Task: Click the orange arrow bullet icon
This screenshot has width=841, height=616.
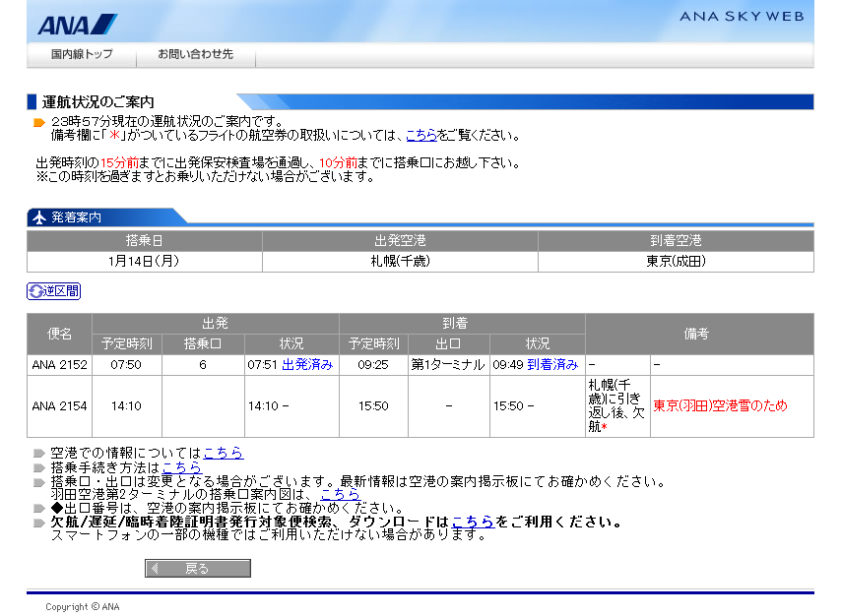Action: (x=39, y=122)
